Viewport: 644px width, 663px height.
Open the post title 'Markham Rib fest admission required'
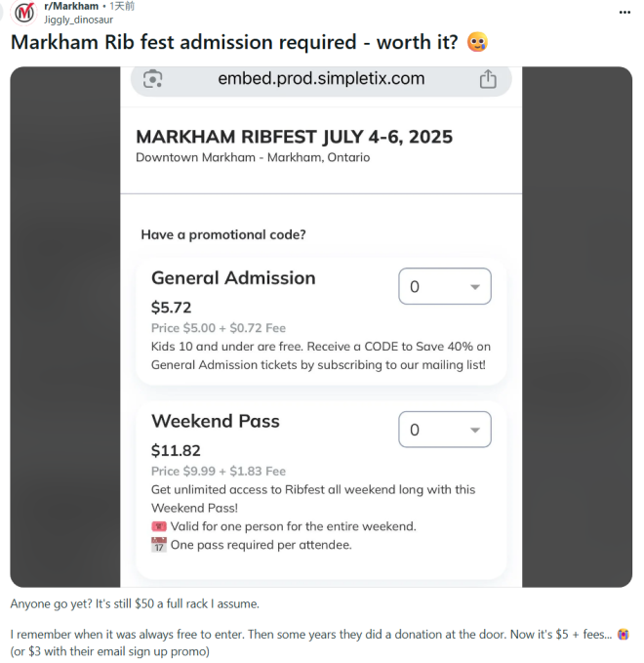[234, 43]
